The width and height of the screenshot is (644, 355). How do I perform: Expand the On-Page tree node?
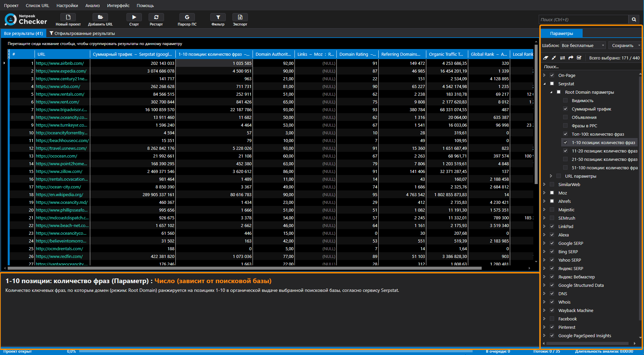[x=544, y=75]
